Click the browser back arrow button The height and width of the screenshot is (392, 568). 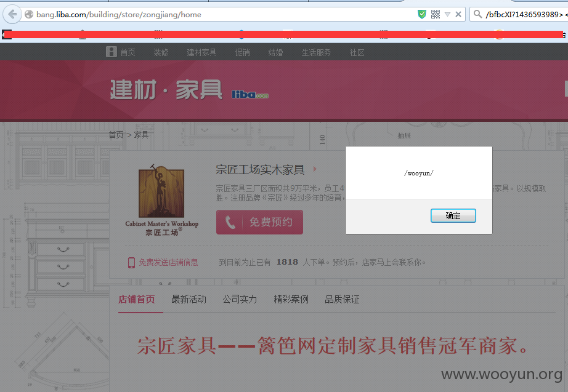click(12, 15)
